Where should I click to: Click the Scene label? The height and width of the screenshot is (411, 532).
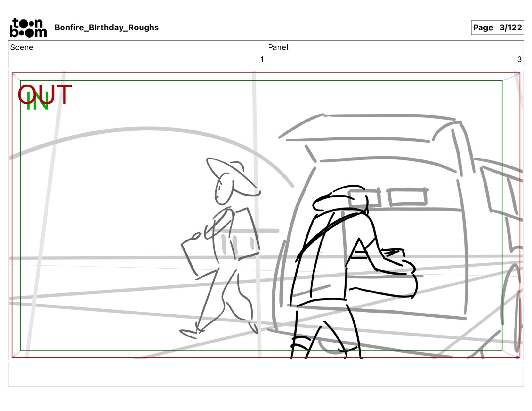[21, 47]
